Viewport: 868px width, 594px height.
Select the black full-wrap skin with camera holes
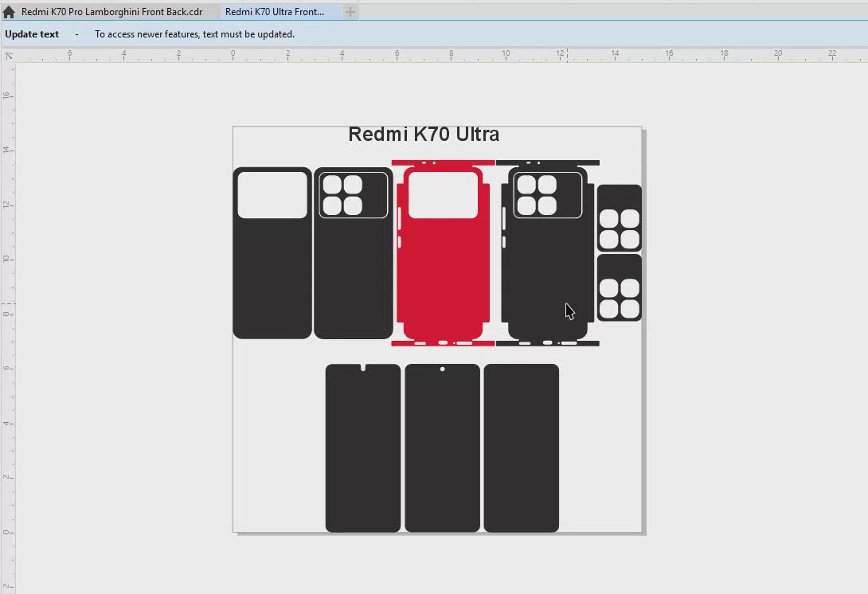click(x=547, y=271)
